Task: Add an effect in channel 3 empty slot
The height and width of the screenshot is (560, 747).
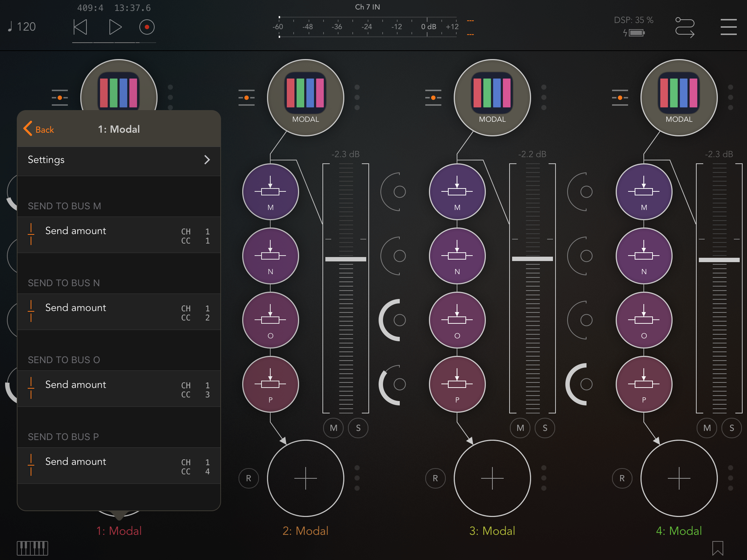Action: point(492,478)
